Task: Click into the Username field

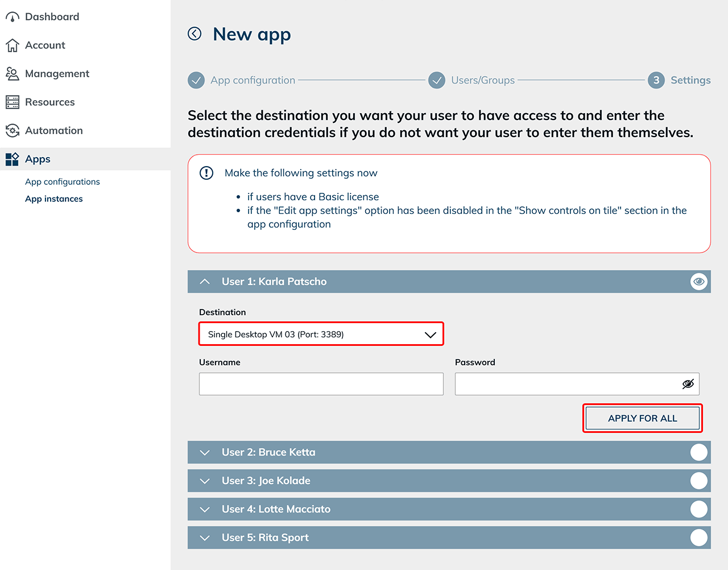Action: 321,384
